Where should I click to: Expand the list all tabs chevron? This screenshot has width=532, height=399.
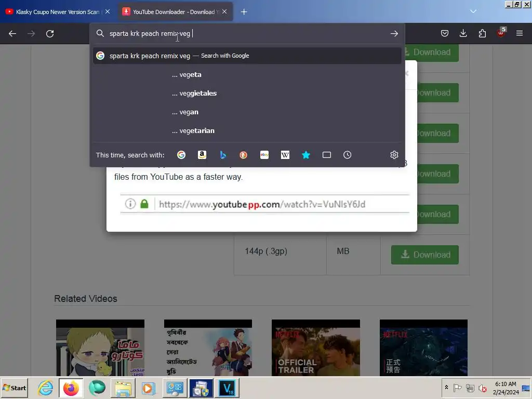click(x=473, y=11)
